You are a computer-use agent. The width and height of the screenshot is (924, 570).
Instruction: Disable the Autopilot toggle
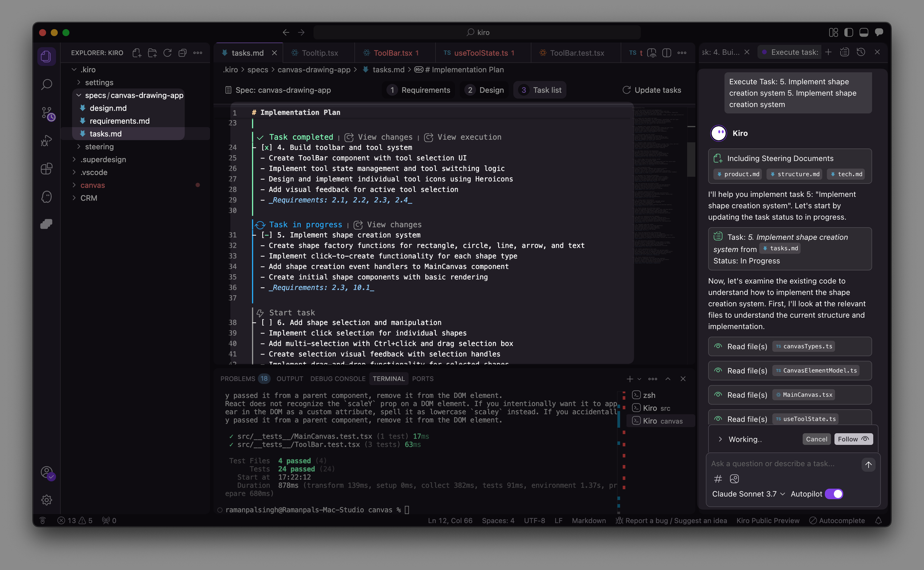[834, 494]
